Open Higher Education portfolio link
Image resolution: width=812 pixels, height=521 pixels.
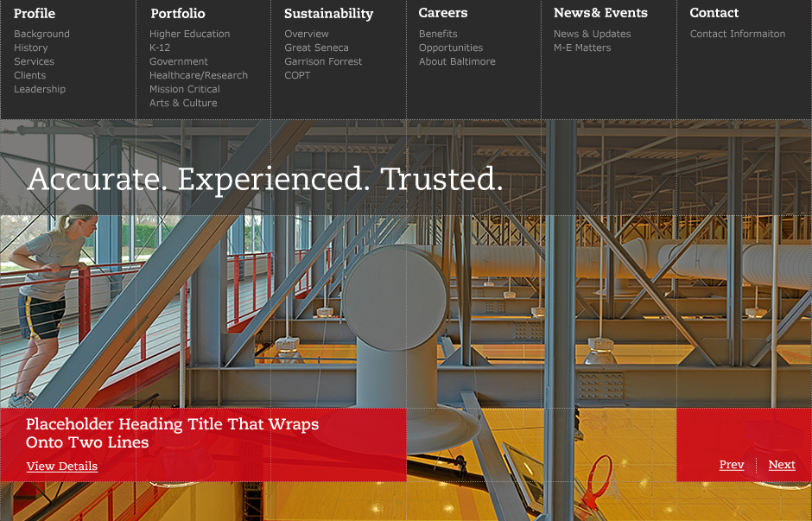pyautogui.click(x=189, y=34)
